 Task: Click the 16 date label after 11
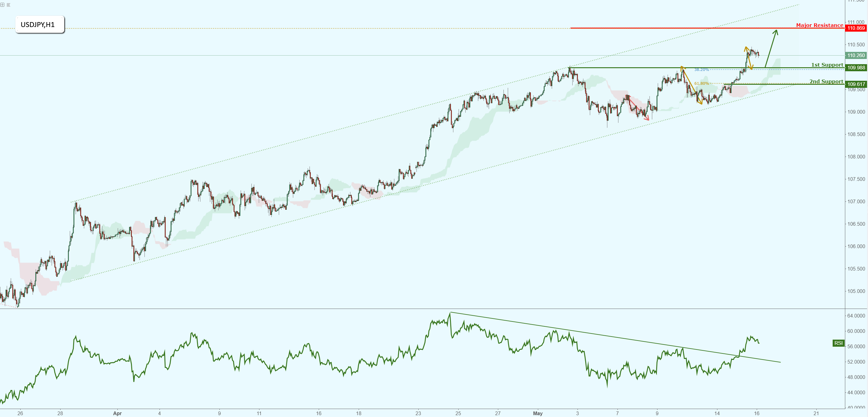(x=319, y=413)
